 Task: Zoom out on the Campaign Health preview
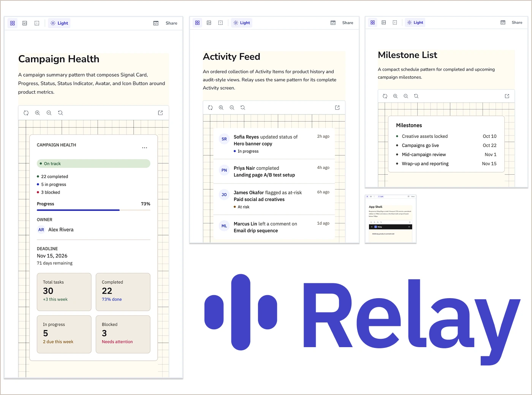[x=49, y=113]
